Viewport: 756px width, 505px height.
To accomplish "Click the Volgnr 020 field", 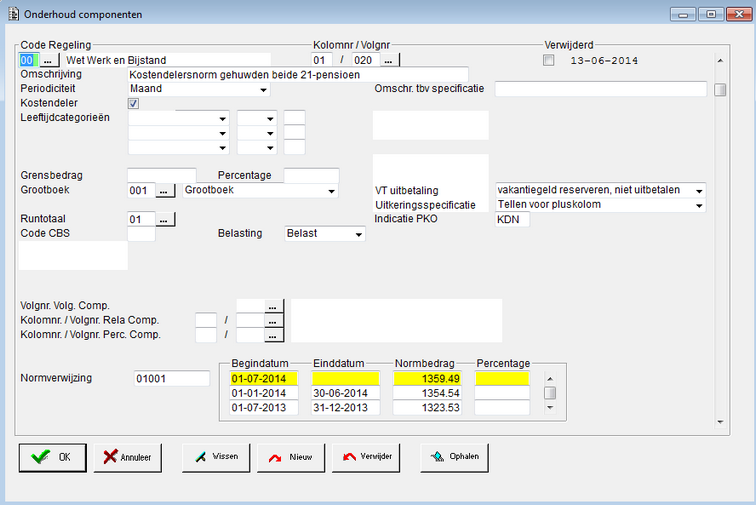I will 365,60.
